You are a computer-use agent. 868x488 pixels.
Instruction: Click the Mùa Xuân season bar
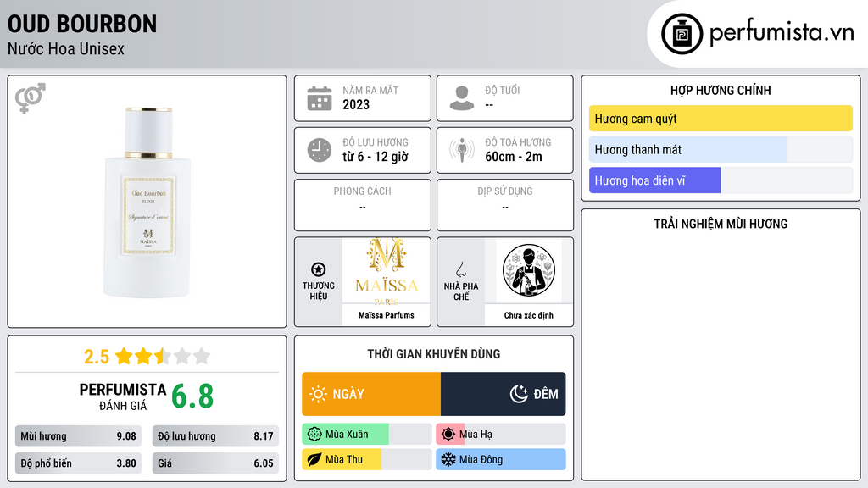tap(367, 435)
